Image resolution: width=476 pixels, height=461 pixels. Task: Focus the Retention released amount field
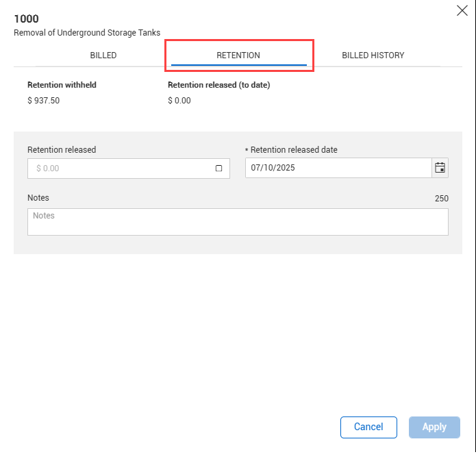[x=120, y=169]
